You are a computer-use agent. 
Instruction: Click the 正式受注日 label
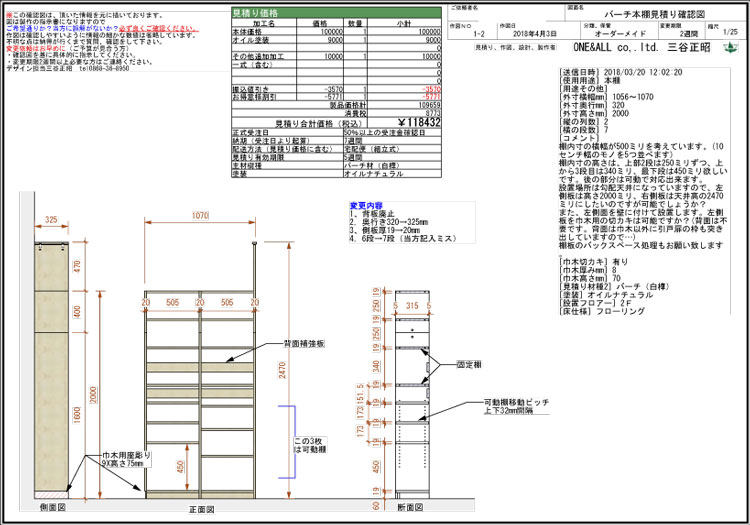tap(250, 132)
